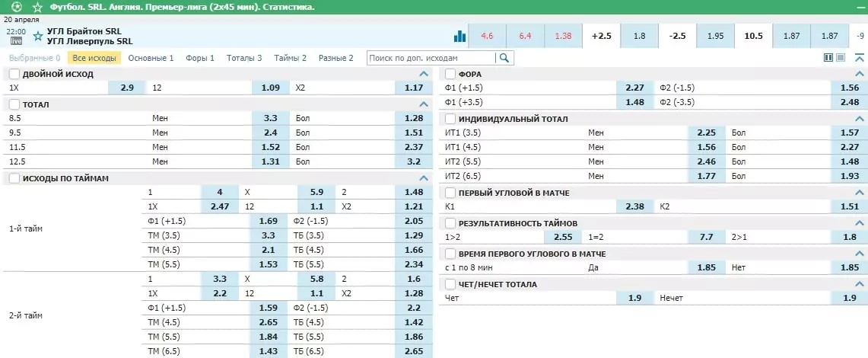
Task: Tick the РЕЗУЛЬТАТИВНОСТЬ ТАЙМОВ checkbox
Action: [x=450, y=223]
